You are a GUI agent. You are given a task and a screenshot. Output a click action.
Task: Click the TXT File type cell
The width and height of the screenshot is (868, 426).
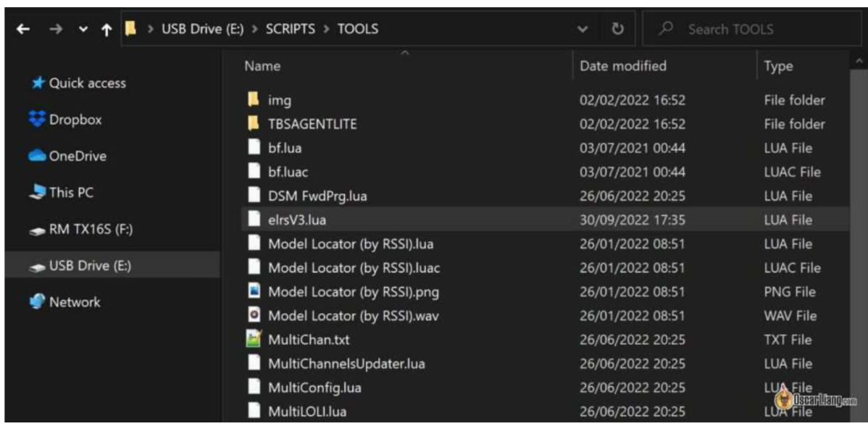tap(788, 340)
